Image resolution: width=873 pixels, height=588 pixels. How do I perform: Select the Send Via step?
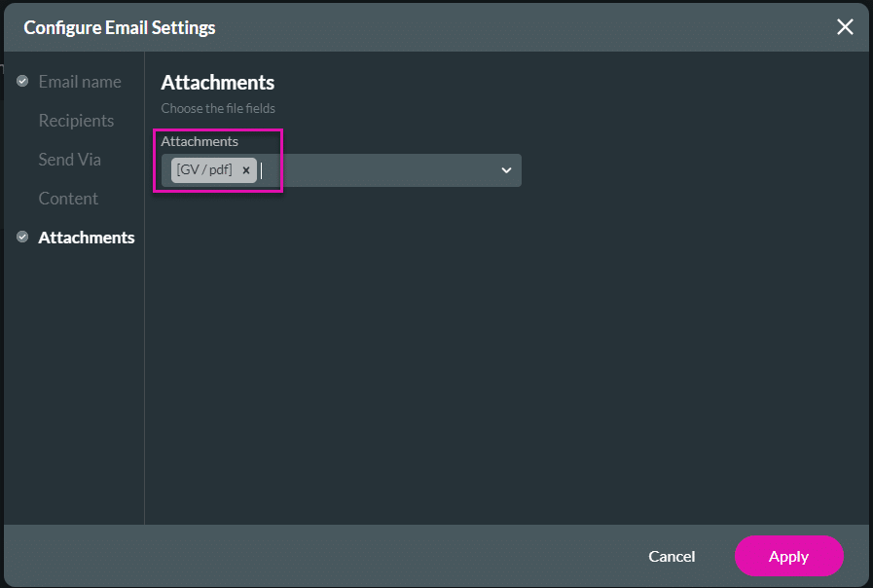pyautogui.click(x=69, y=159)
